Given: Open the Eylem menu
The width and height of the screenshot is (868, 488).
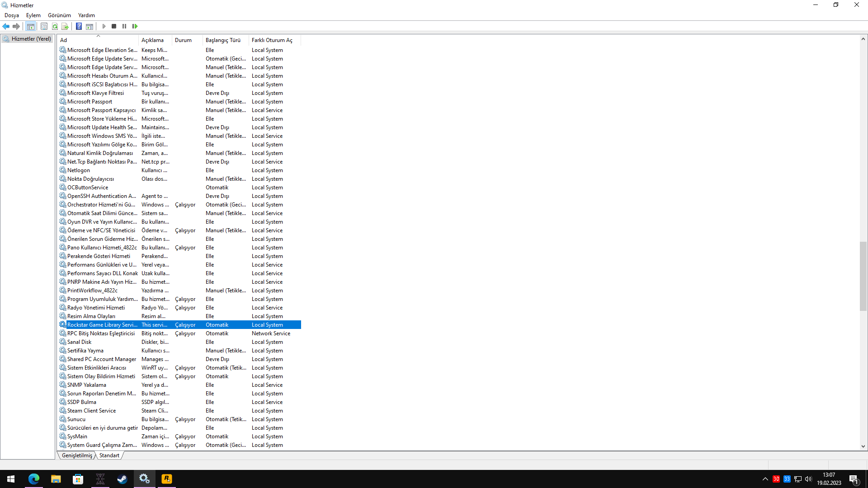Looking at the screenshot, I should tap(33, 15).
